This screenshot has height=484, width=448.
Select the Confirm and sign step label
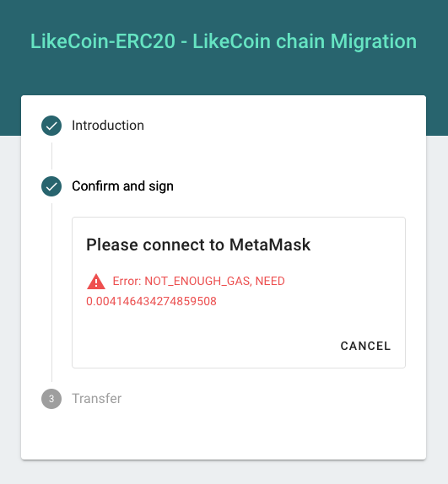122,186
